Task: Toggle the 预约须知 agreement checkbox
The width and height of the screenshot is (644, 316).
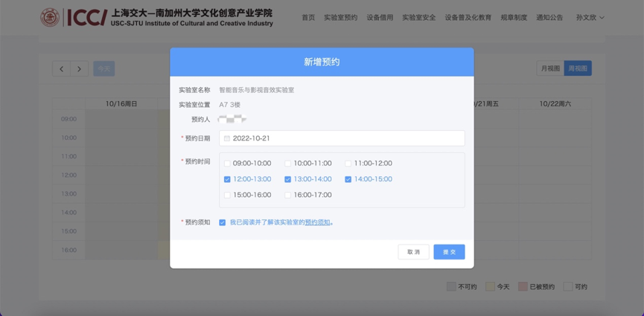Action: [222, 222]
